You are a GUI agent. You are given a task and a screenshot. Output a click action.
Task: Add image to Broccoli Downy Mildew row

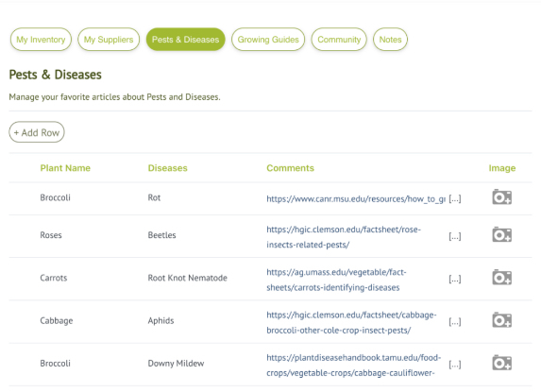(x=501, y=363)
